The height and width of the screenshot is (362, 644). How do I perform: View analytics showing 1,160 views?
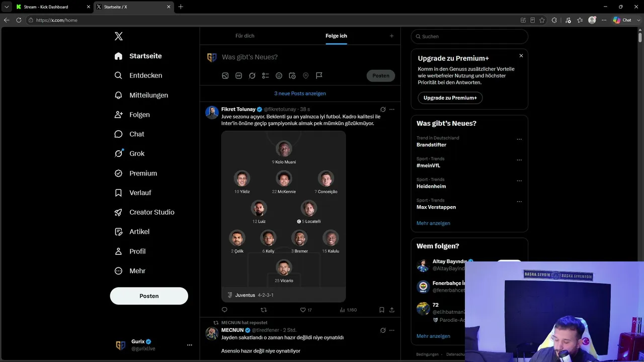pos(348,310)
